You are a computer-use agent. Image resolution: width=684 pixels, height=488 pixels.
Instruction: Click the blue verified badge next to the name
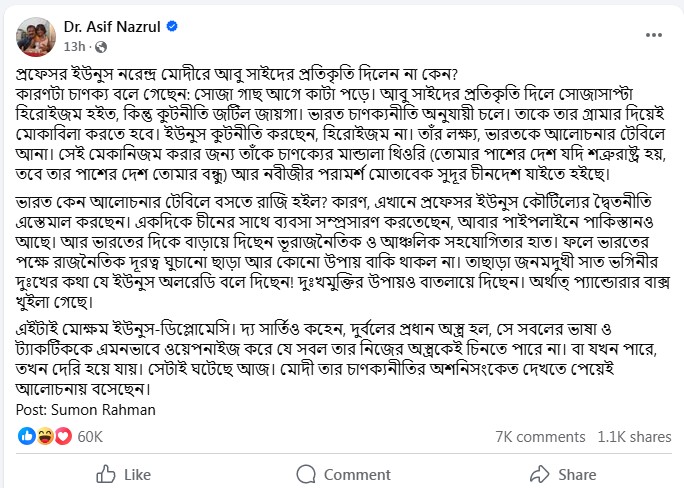tap(172, 27)
